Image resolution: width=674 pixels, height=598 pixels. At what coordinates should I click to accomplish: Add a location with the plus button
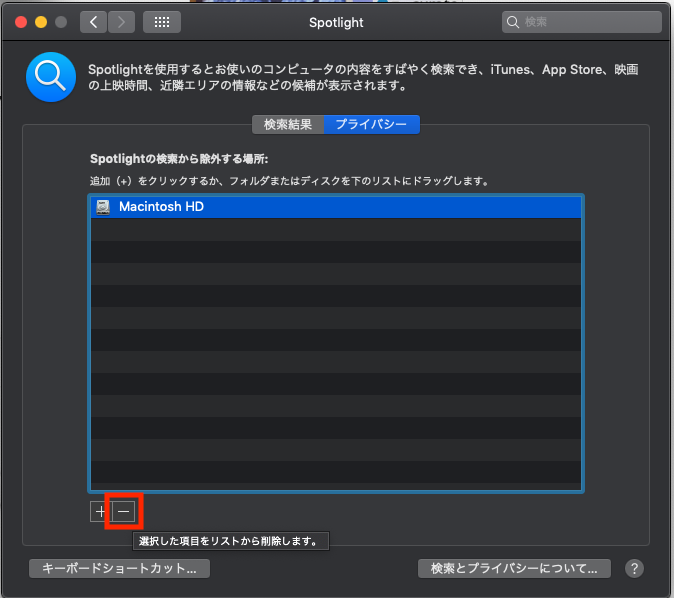(x=101, y=511)
